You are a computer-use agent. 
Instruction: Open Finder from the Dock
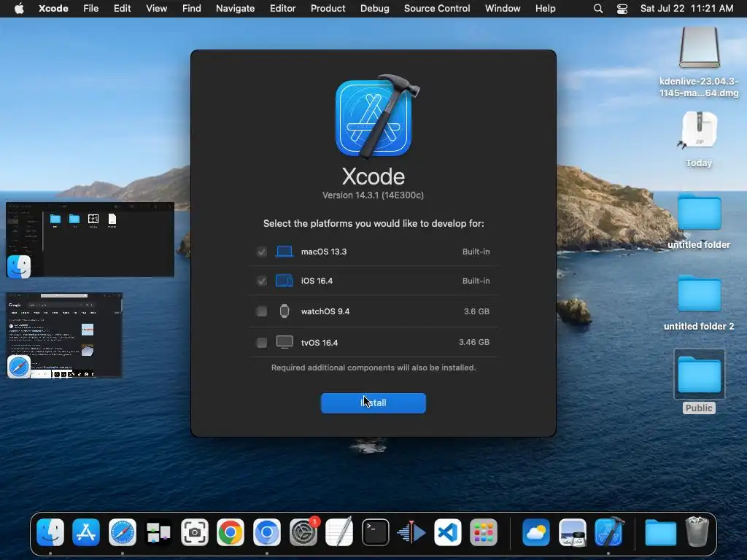(x=50, y=532)
